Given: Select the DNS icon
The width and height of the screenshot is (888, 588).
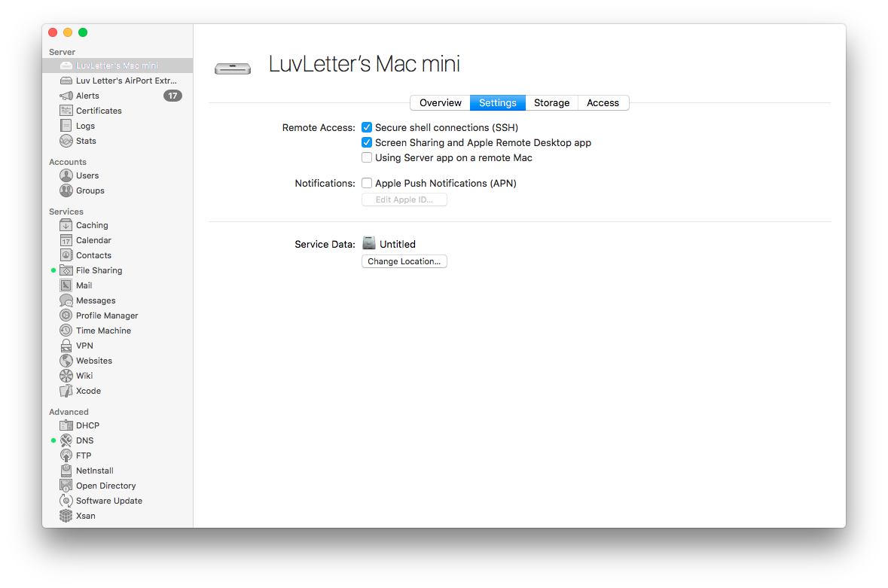Looking at the screenshot, I should coord(66,441).
